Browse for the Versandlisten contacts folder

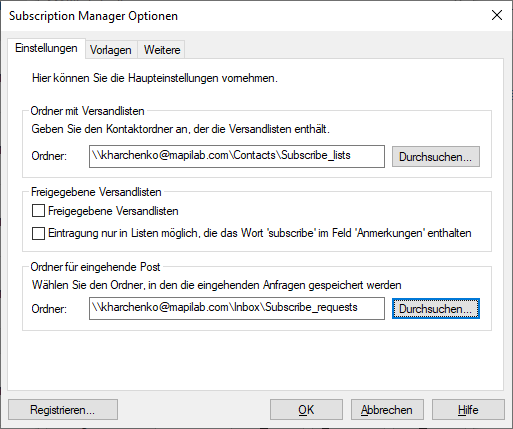pyautogui.click(x=436, y=156)
